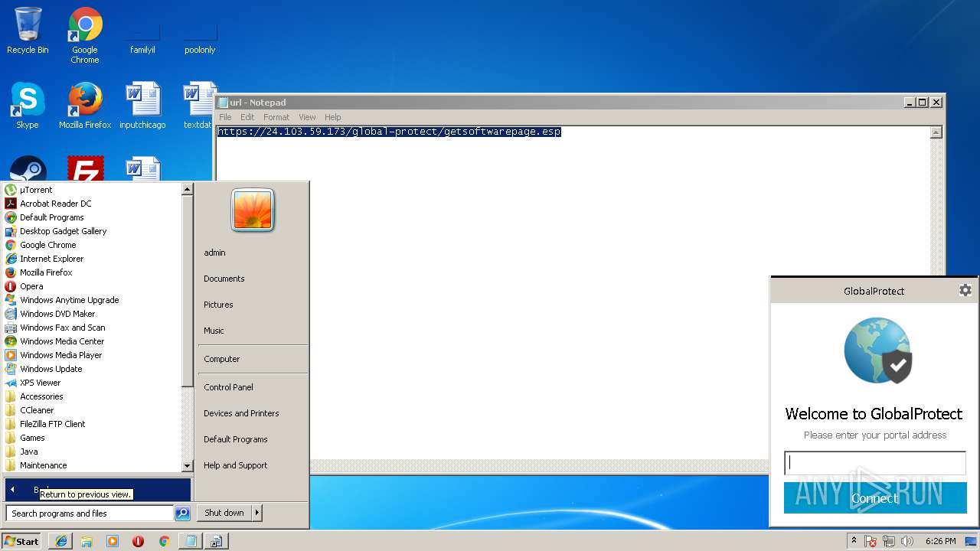The height and width of the screenshot is (551, 980).
Task: Open Computer from Start menu
Action: pyautogui.click(x=222, y=359)
